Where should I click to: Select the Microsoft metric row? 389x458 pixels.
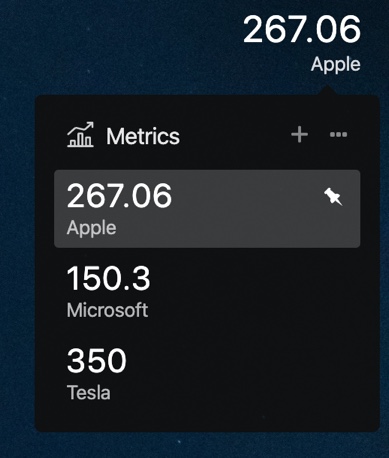[x=207, y=291]
